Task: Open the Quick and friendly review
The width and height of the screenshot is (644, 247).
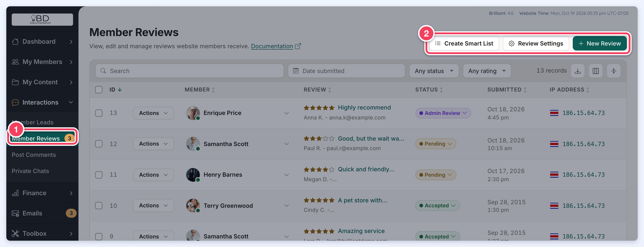Action: coord(366,169)
